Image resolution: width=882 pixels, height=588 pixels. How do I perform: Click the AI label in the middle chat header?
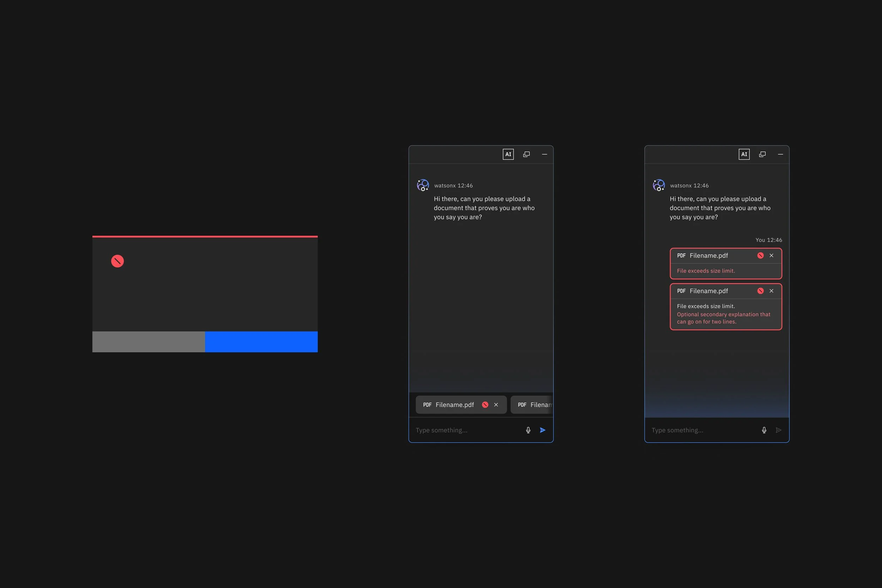pos(508,154)
